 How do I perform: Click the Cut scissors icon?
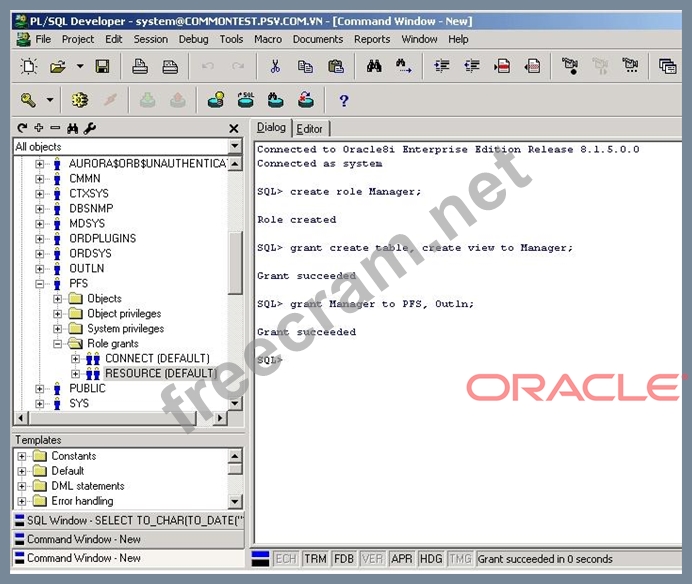tap(275, 67)
